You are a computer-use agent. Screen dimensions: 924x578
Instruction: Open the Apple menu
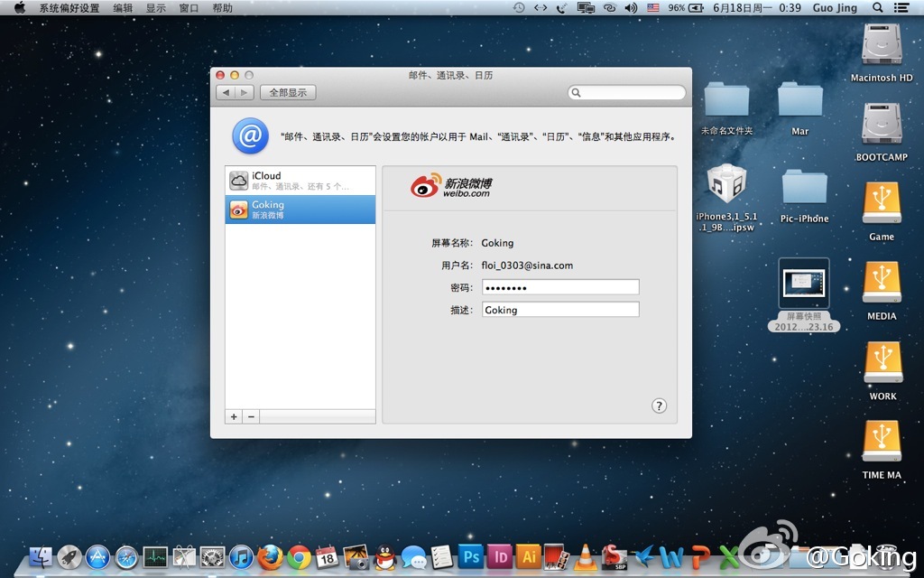point(20,7)
